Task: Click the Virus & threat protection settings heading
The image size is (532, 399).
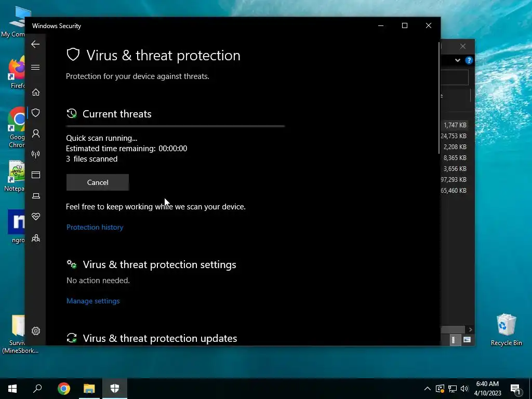Action: [159, 264]
